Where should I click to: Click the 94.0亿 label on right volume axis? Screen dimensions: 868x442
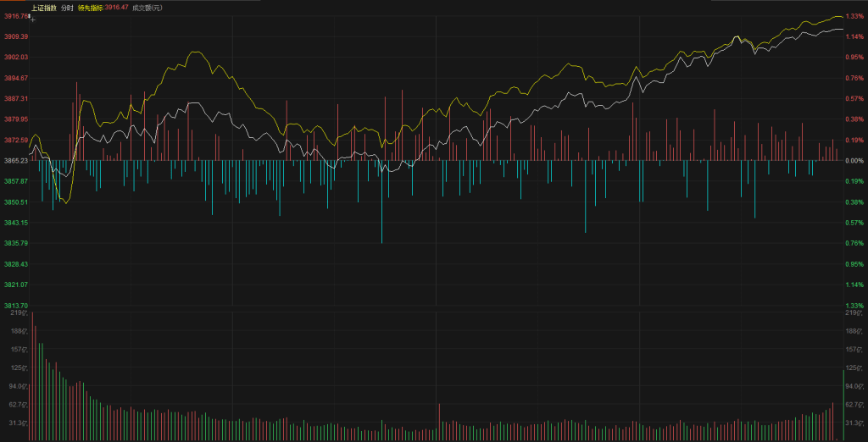pyautogui.click(x=853, y=385)
